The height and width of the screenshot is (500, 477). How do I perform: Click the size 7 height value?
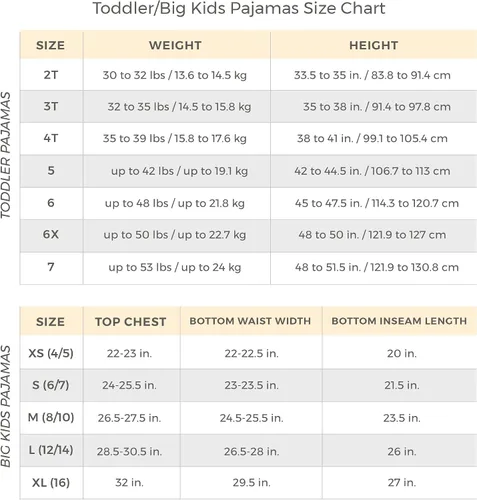(377, 267)
